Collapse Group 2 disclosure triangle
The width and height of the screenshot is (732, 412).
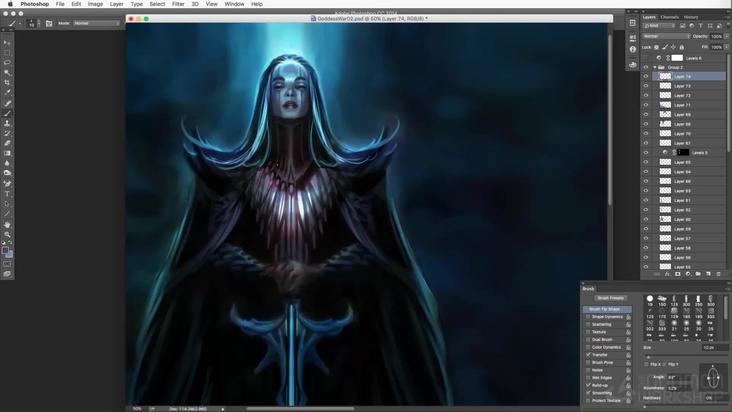[x=655, y=67]
